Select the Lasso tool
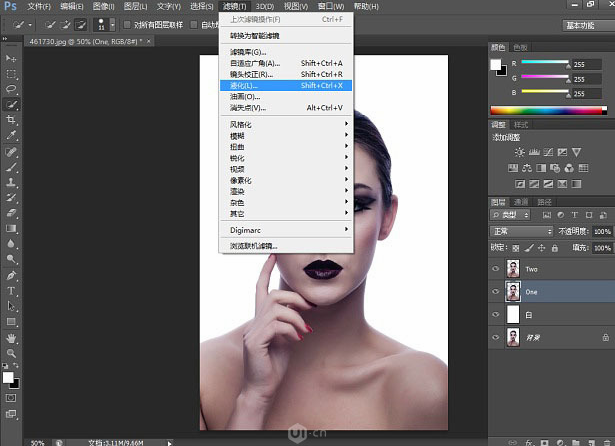The width and height of the screenshot is (615, 446). coord(12,89)
